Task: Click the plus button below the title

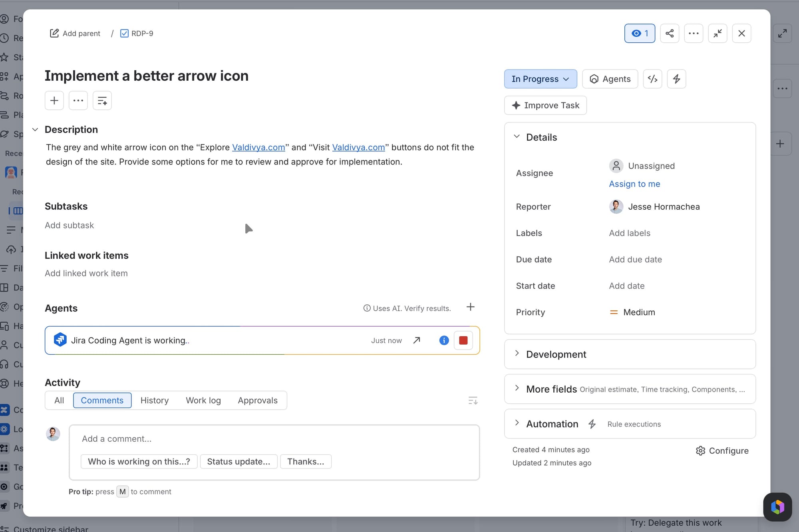Action: [x=54, y=100]
